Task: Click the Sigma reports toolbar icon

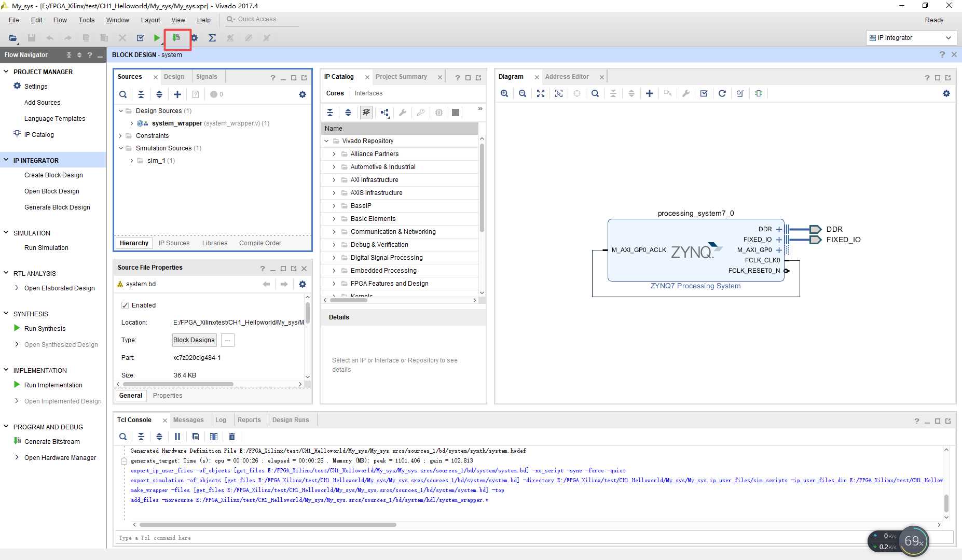Action: click(x=212, y=38)
